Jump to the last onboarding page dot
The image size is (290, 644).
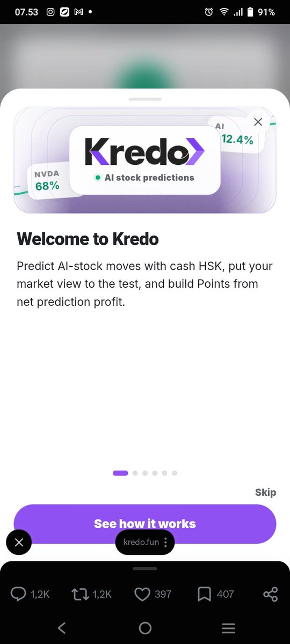pyautogui.click(x=175, y=473)
